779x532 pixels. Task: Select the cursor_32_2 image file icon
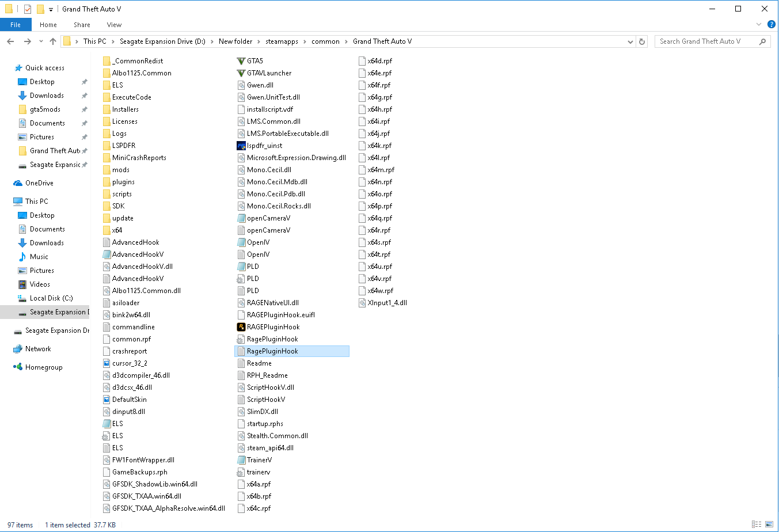coord(107,363)
